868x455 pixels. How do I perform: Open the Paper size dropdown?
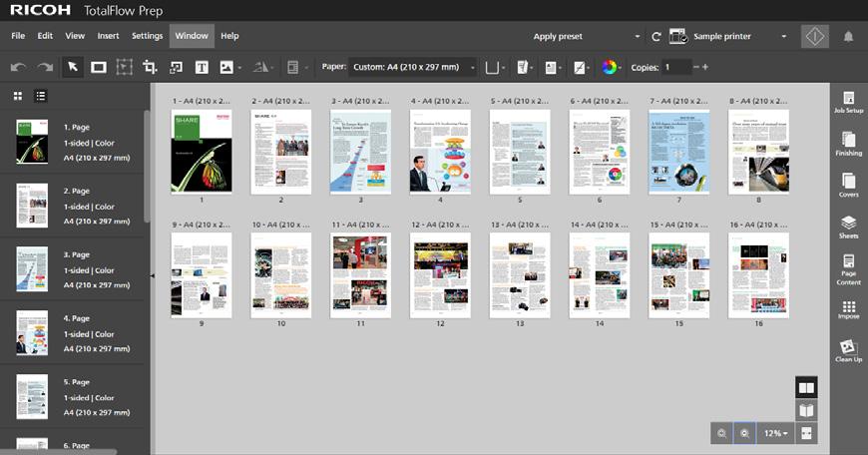tap(413, 67)
